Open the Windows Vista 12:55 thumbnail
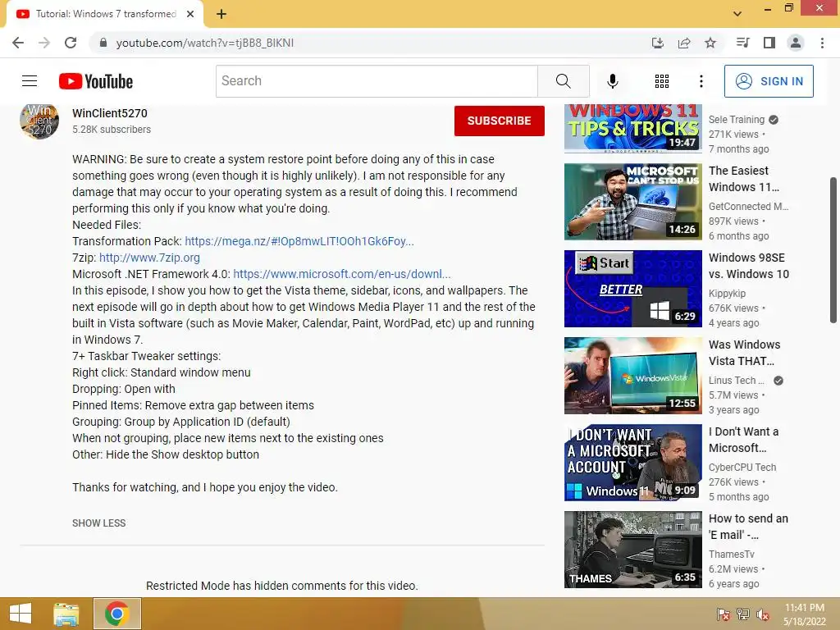Image resolution: width=840 pixels, height=630 pixels. [632, 376]
